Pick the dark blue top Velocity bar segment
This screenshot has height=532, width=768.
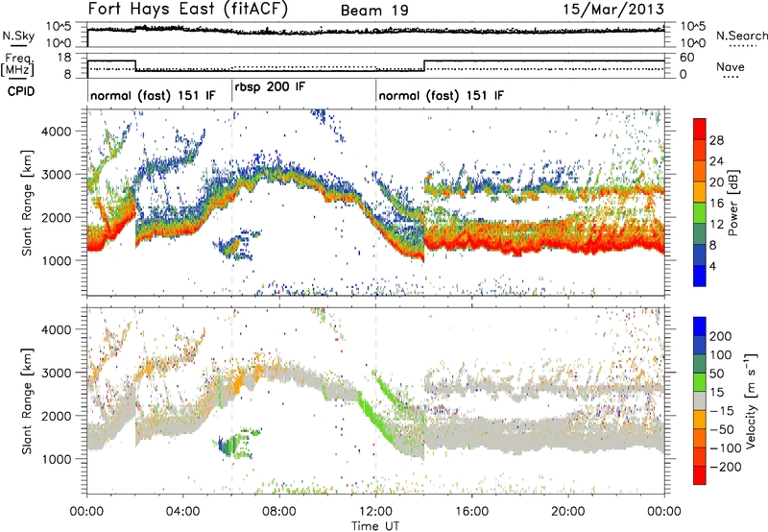pyautogui.click(x=700, y=326)
